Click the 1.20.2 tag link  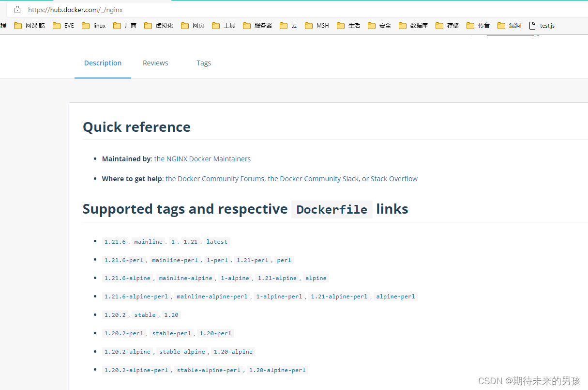[x=115, y=315]
